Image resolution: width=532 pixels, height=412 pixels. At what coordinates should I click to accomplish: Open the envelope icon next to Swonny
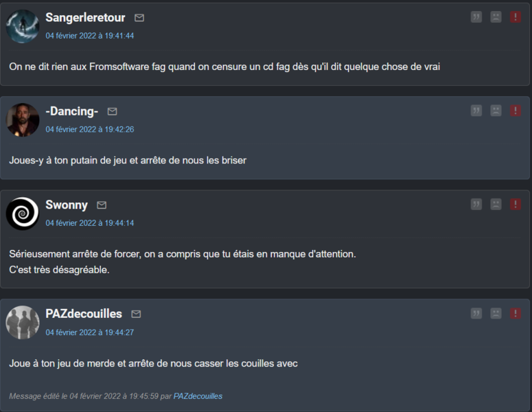click(102, 205)
